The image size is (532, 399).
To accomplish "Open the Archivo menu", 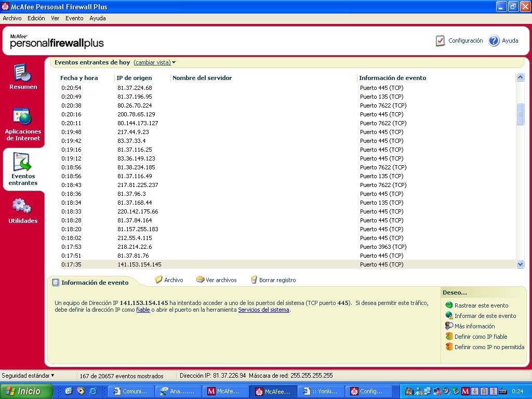I will [x=12, y=18].
